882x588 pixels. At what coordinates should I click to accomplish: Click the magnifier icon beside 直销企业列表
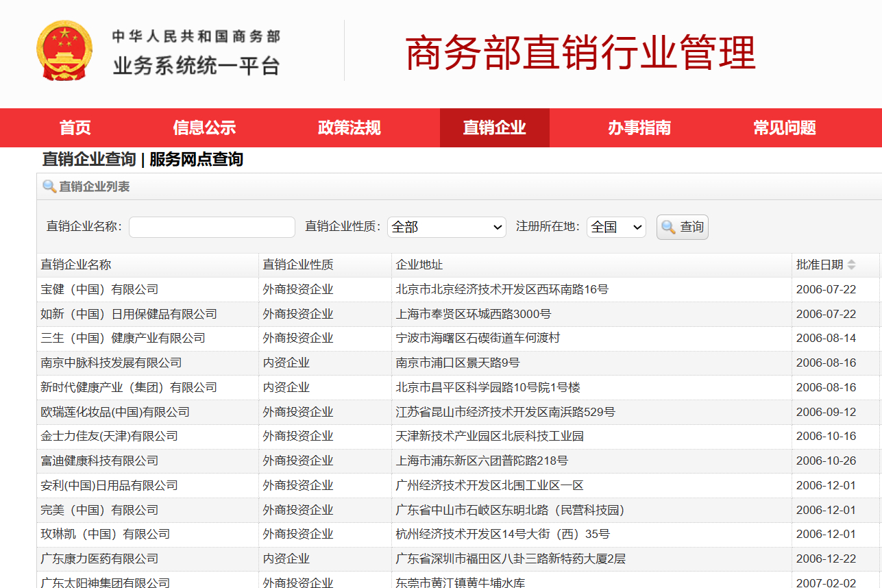49,186
